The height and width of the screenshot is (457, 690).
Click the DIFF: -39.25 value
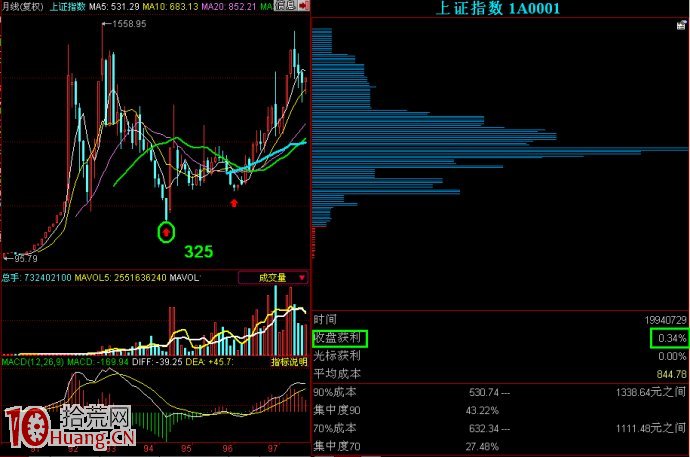(157, 362)
